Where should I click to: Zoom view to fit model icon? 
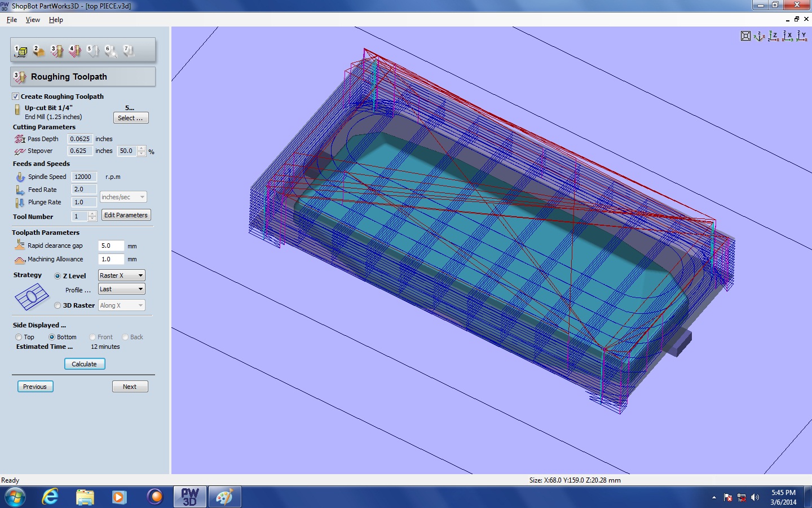tap(745, 36)
